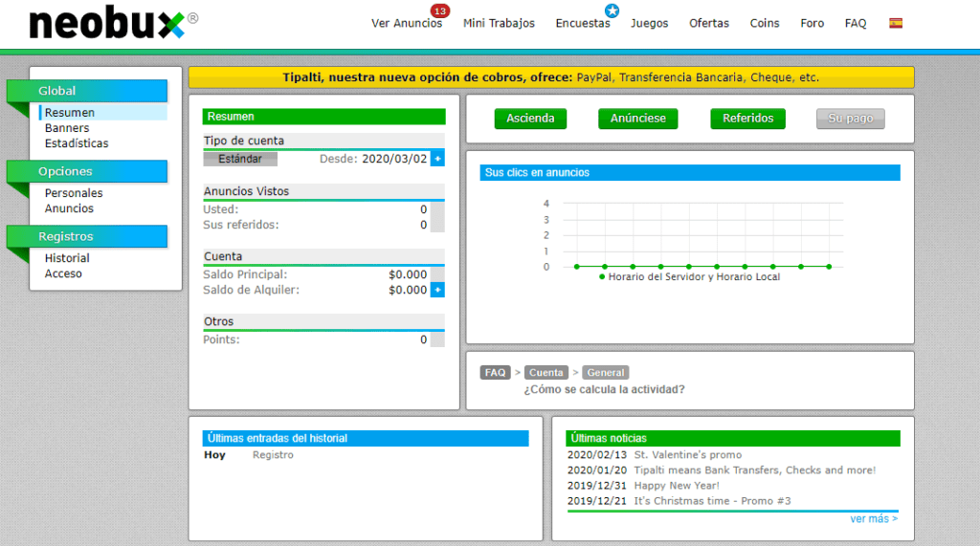Open Ofertas menu item

[x=709, y=23]
